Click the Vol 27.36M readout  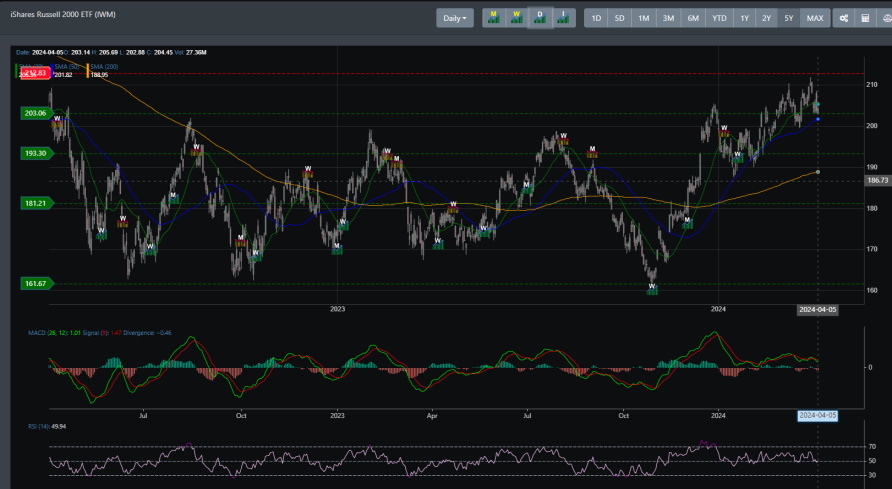point(190,52)
